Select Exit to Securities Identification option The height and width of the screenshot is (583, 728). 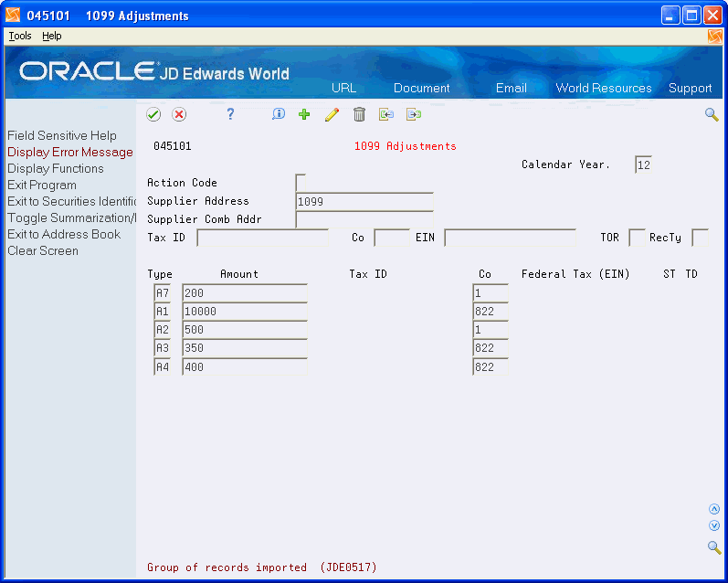[x=71, y=201]
